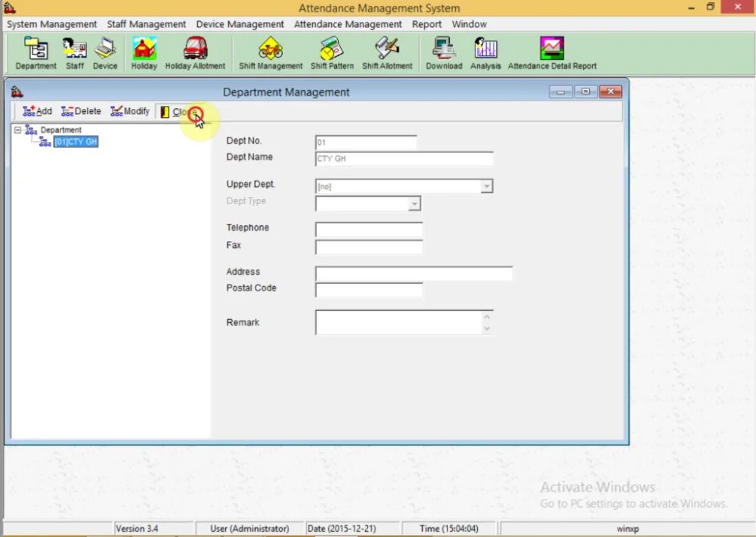
Task: Collapse the Department tree root node
Action: 17,130
